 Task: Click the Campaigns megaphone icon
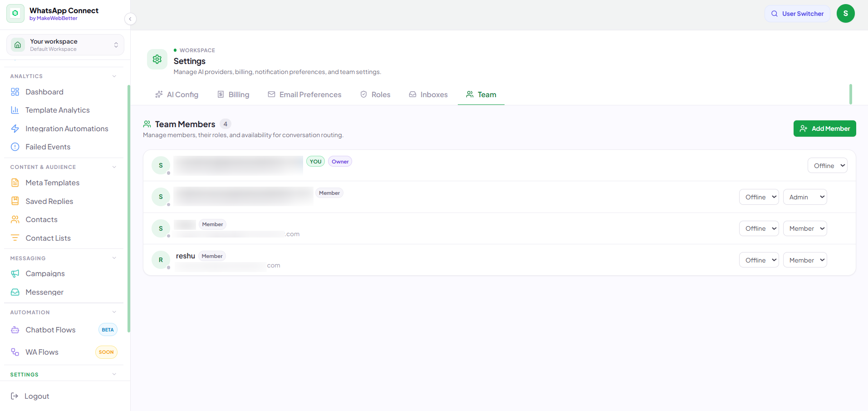[15, 273]
